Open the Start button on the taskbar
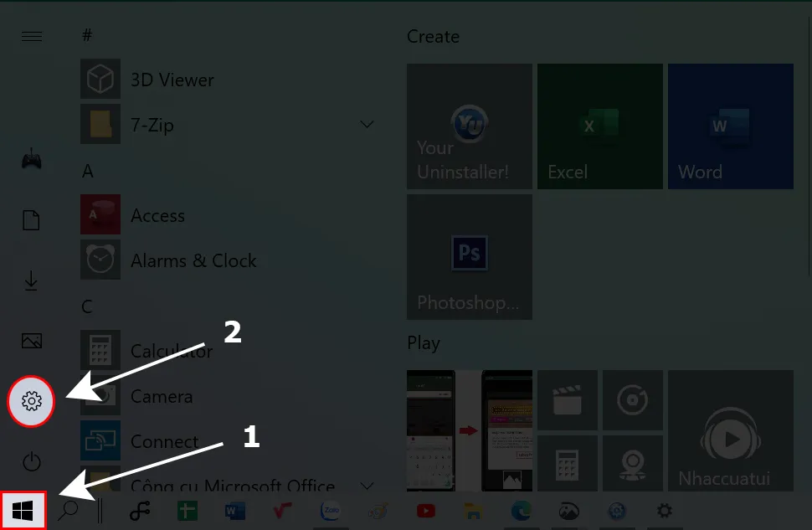The height and width of the screenshot is (530, 812). 23,508
